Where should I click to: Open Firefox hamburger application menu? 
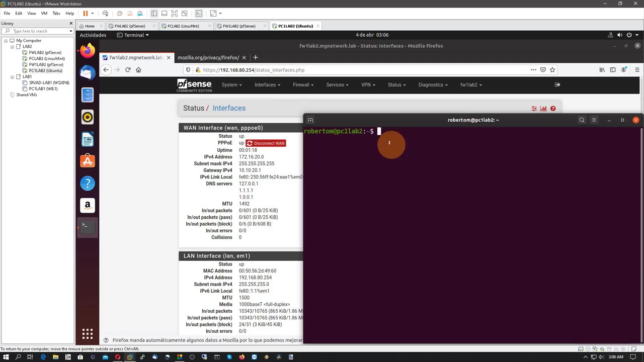click(637, 70)
